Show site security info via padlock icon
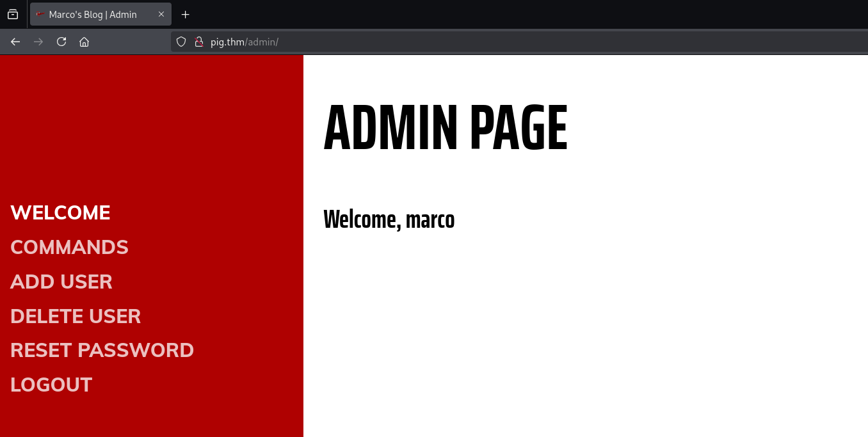Viewport: 868px width, 437px height. [198, 42]
